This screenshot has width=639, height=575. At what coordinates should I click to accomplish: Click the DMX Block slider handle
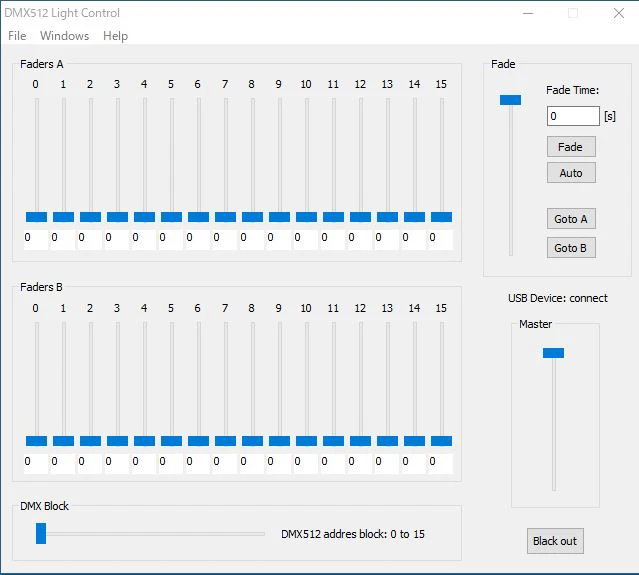(x=41, y=533)
